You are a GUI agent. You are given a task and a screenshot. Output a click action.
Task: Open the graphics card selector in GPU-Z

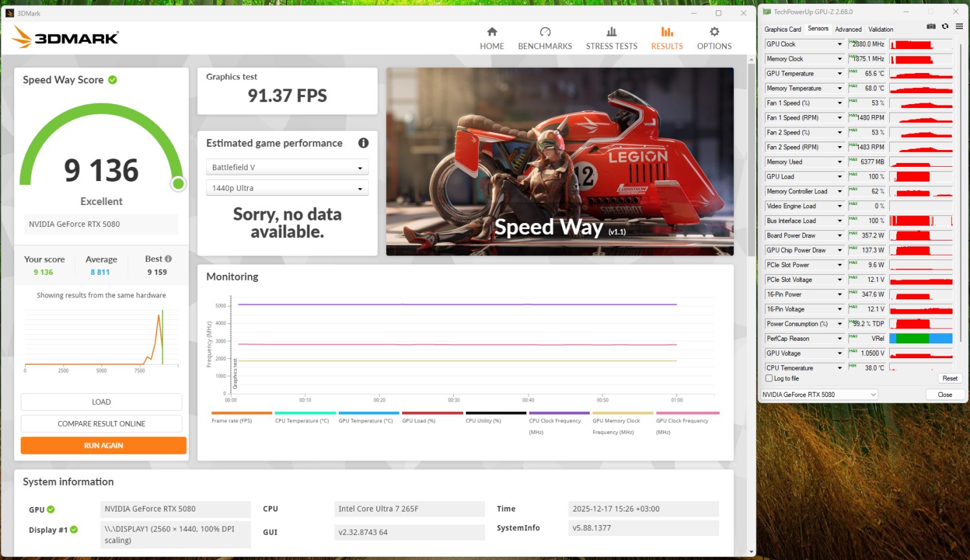[x=819, y=394]
